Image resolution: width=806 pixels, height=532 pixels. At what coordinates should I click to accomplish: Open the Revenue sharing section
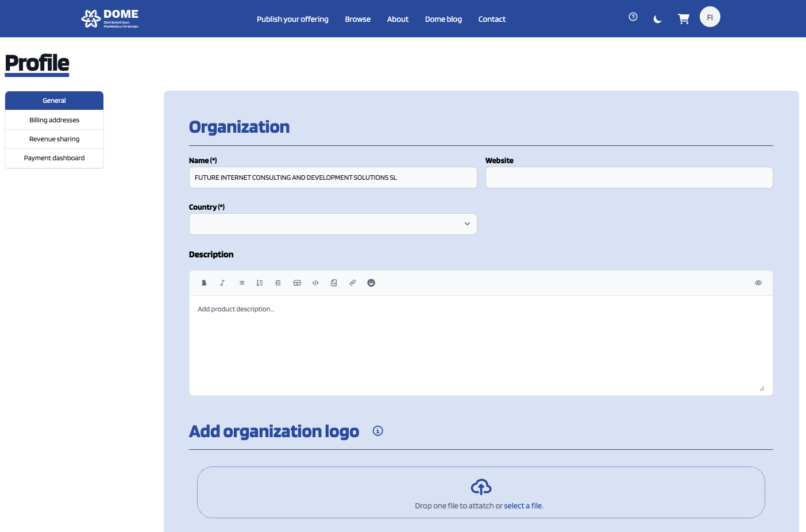55,139
